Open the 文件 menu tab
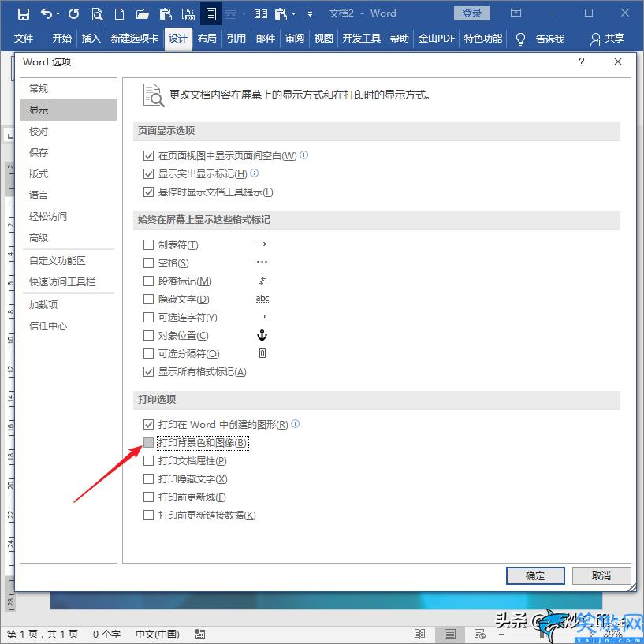Image resolution: width=644 pixels, height=644 pixels. tap(23, 39)
